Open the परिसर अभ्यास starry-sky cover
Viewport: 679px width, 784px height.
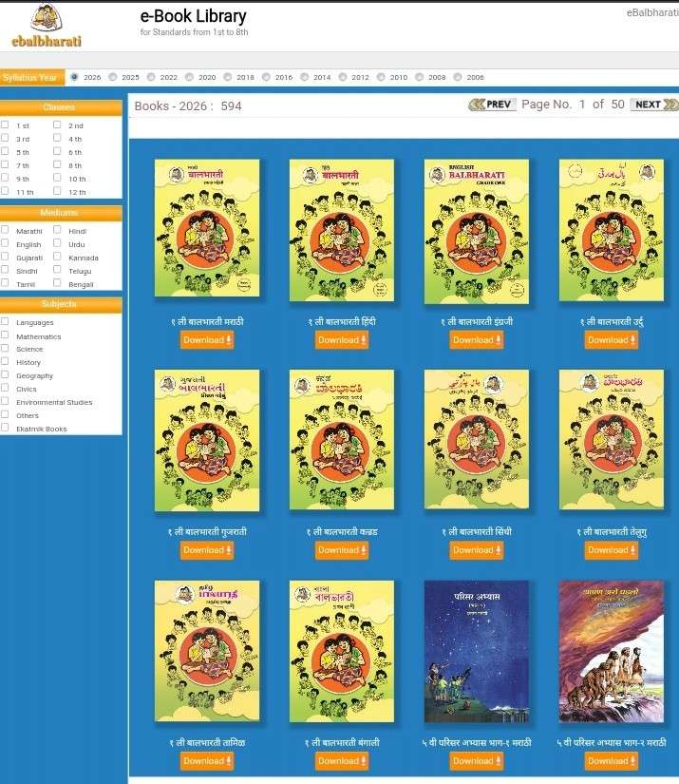click(477, 651)
